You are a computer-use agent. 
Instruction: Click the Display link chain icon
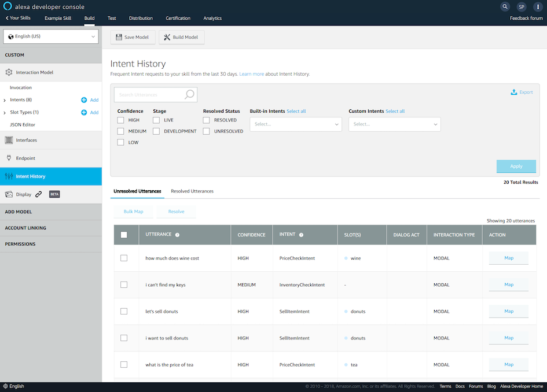[x=38, y=194]
